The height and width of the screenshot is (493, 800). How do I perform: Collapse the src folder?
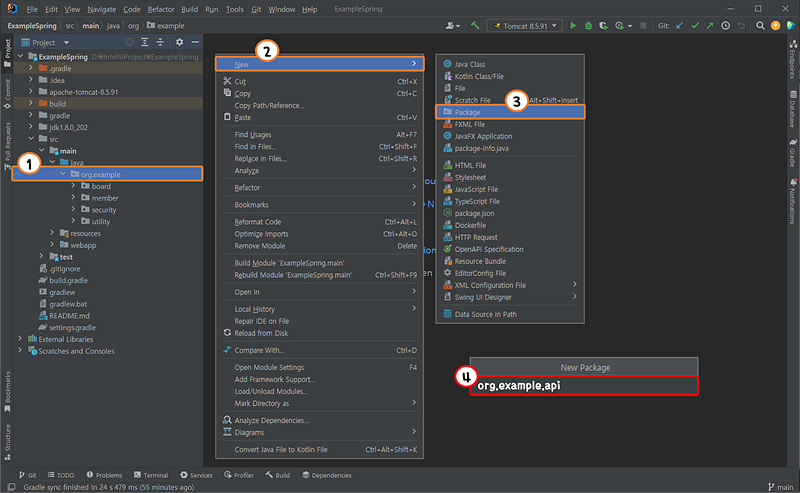coord(31,139)
